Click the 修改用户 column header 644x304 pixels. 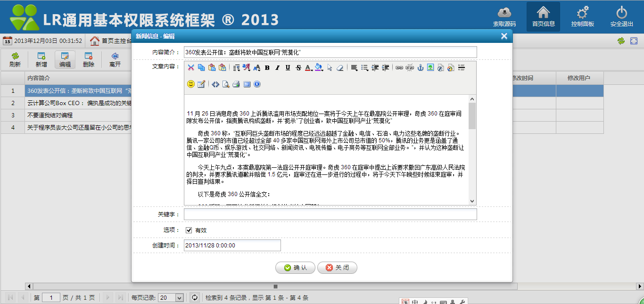coord(578,78)
